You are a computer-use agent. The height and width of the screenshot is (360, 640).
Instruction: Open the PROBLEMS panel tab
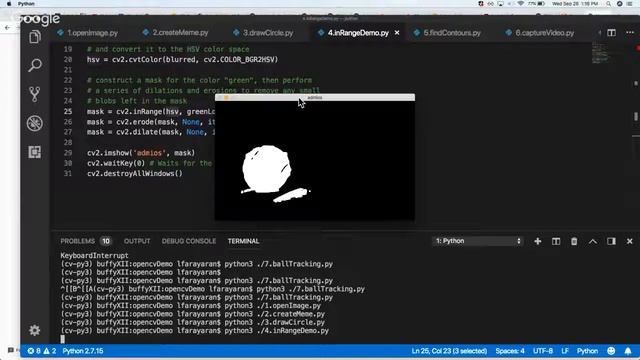click(78, 241)
